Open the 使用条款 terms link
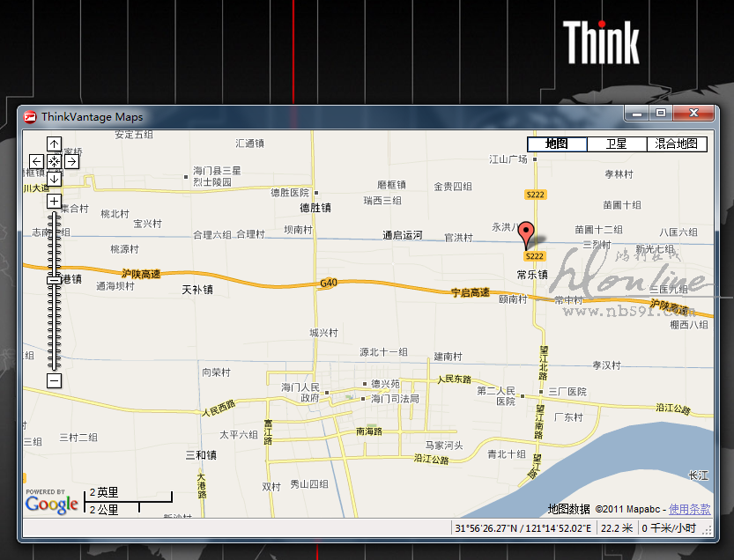This screenshot has height=560, width=734. coord(689,509)
